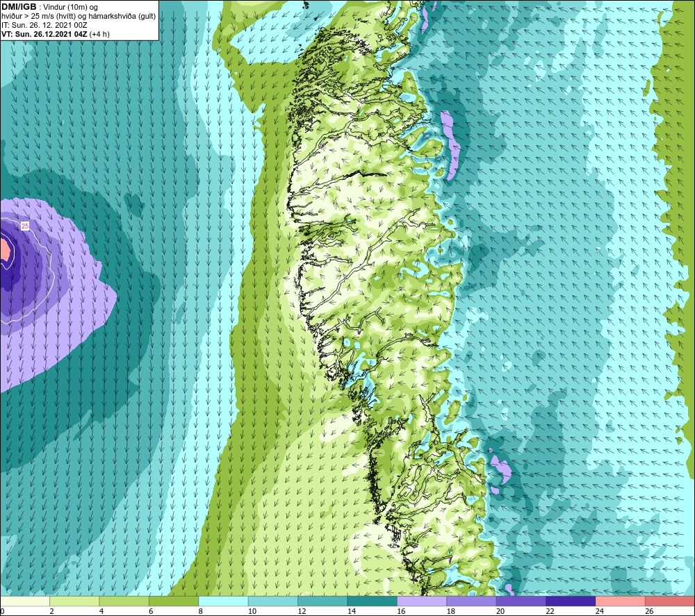Click the light lavender 16–18 m/s legend swatch
The width and height of the screenshot is (695, 616).
(x=422, y=601)
